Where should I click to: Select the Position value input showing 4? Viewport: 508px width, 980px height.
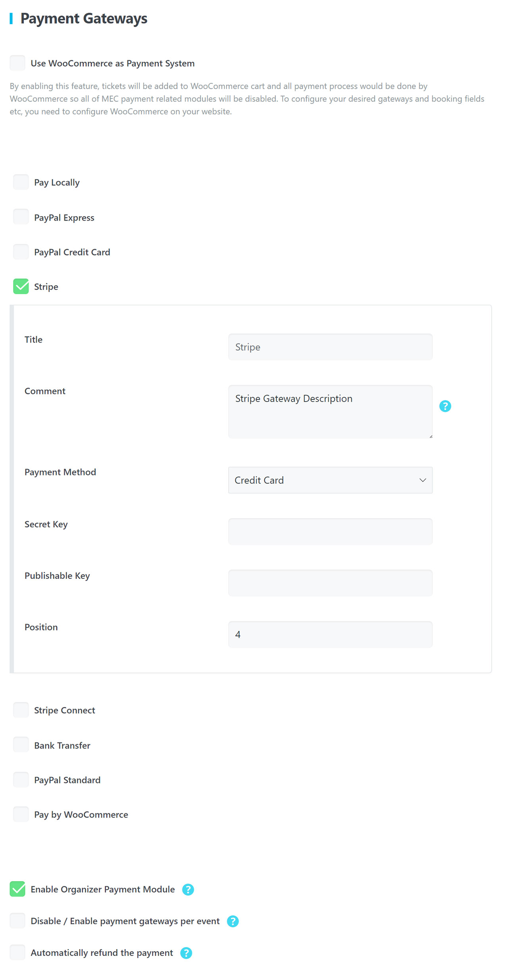click(x=330, y=634)
